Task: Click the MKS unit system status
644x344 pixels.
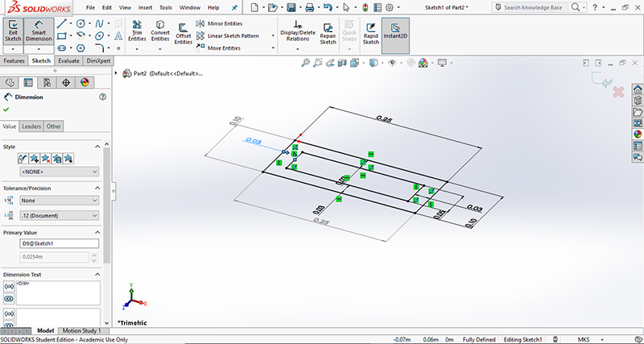Action: pyautogui.click(x=584, y=340)
